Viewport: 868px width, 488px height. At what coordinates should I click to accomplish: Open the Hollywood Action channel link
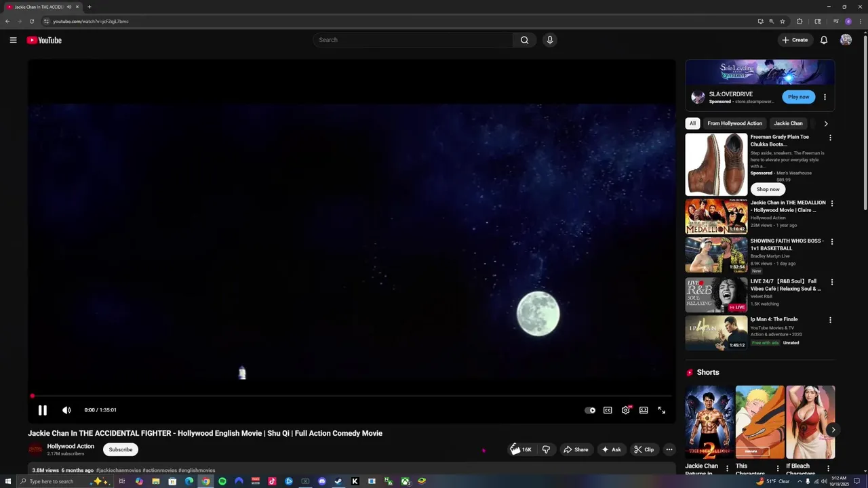tap(71, 446)
